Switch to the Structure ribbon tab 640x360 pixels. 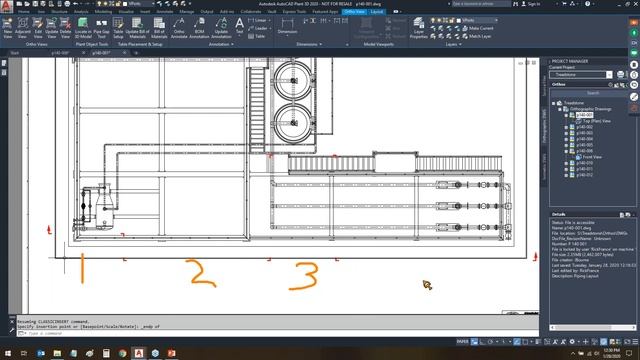click(59, 12)
